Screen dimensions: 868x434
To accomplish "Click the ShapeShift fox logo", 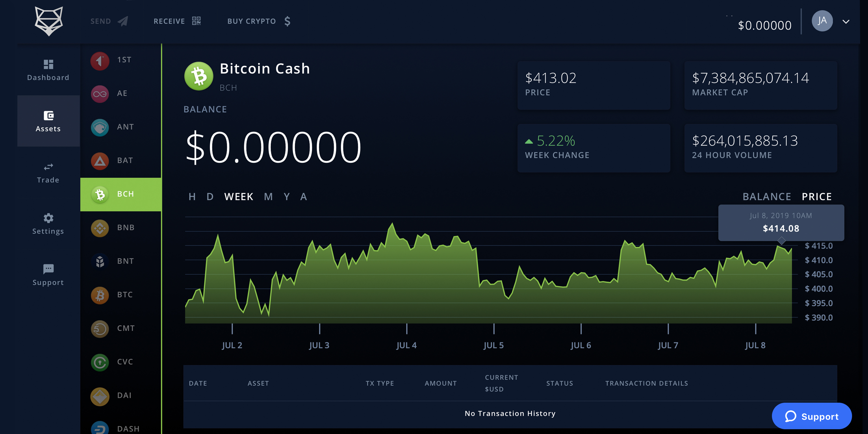I will (x=49, y=21).
